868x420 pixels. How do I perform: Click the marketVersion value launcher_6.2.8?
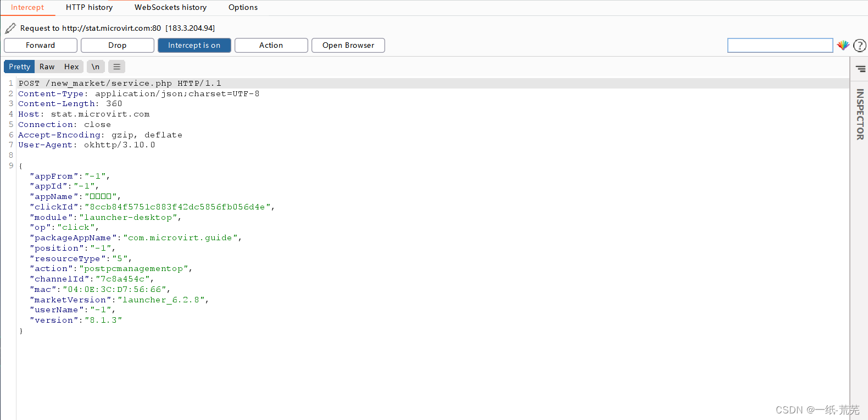click(x=161, y=300)
